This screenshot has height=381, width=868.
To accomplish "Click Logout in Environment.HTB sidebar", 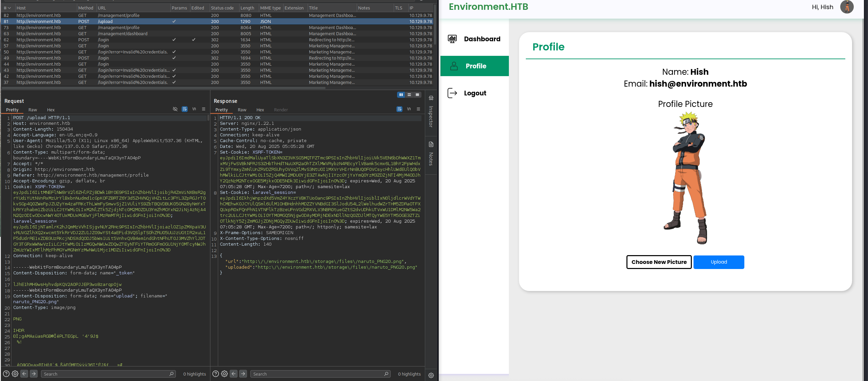I will pyautogui.click(x=474, y=93).
